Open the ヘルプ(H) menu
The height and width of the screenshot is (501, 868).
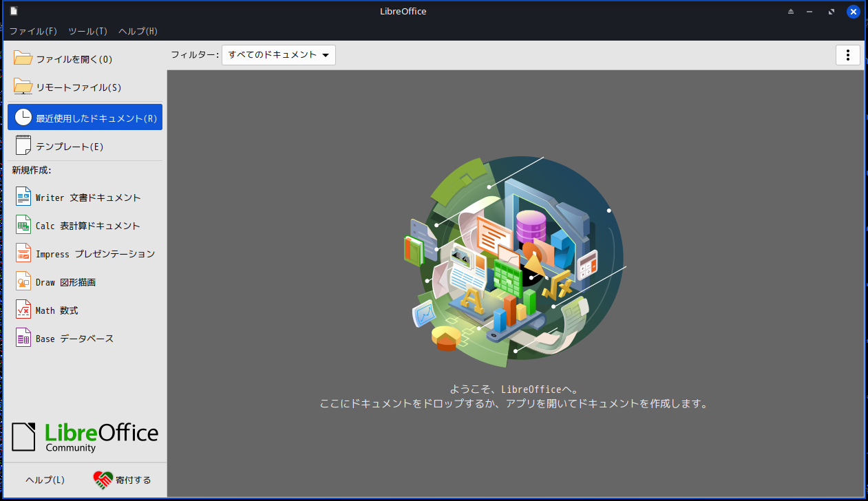(138, 31)
